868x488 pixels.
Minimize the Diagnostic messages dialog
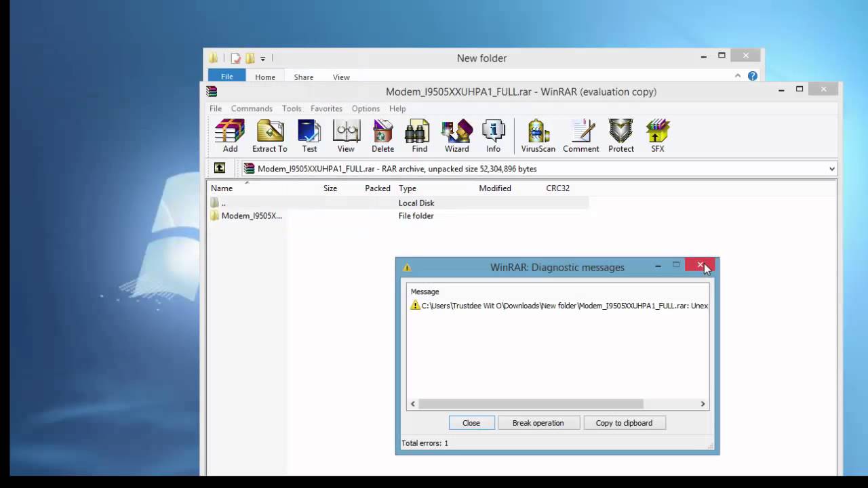tap(658, 266)
